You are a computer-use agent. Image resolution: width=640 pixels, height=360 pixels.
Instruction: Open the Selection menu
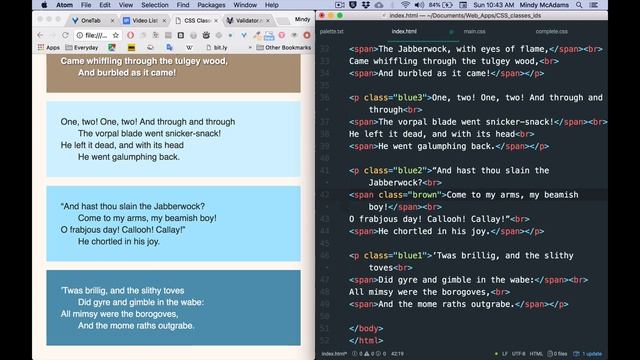click(155, 5)
